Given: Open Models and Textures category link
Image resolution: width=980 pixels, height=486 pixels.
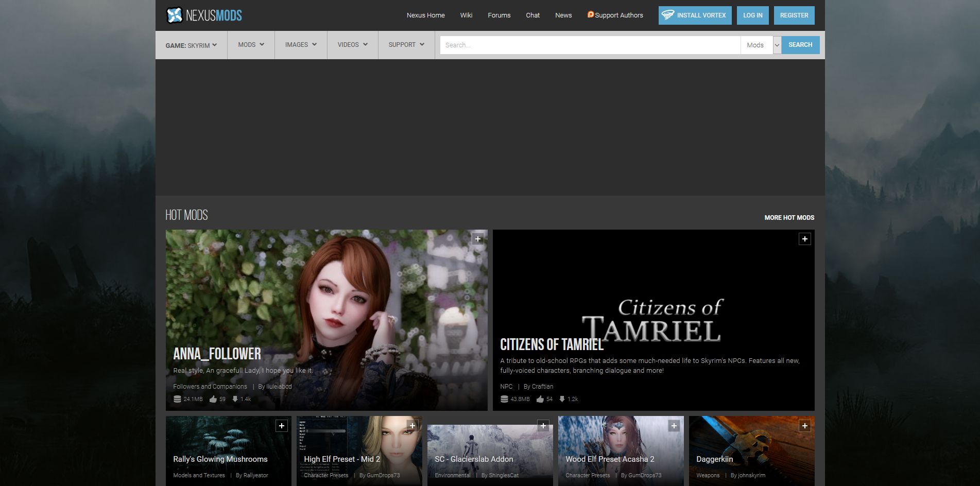Looking at the screenshot, I should [x=199, y=475].
